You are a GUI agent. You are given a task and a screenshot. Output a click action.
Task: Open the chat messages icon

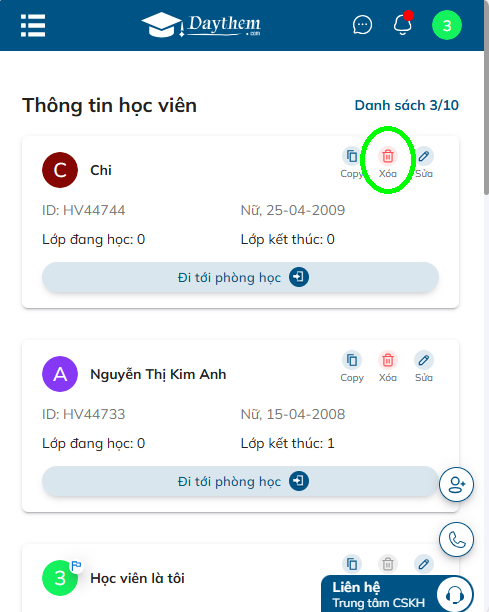click(x=362, y=25)
